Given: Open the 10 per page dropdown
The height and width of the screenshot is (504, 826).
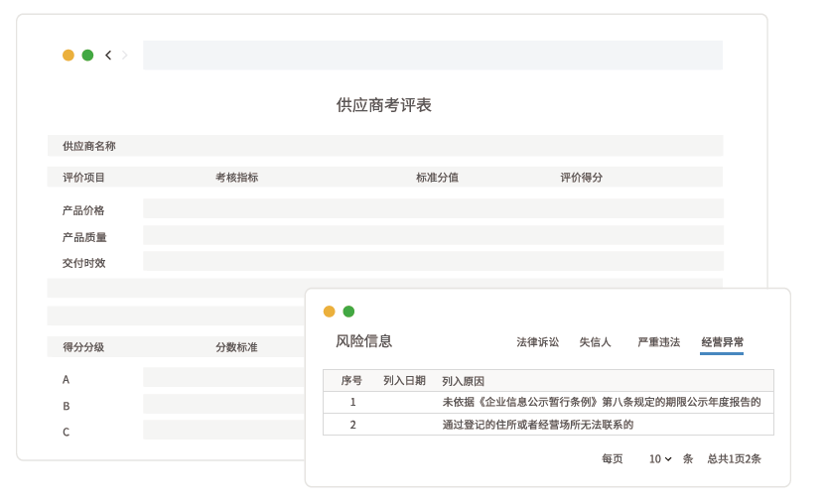Looking at the screenshot, I should coord(660,459).
